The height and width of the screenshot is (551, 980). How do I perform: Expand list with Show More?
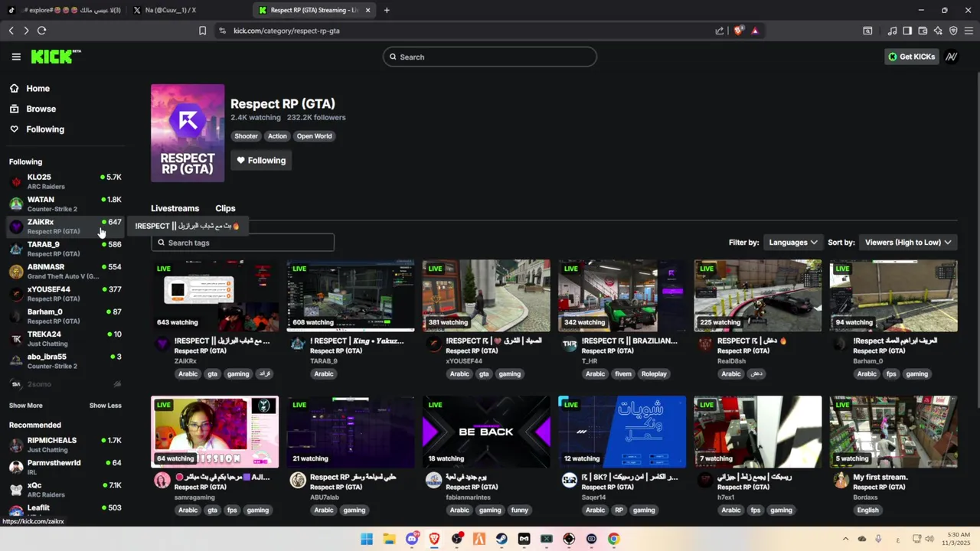click(26, 406)
